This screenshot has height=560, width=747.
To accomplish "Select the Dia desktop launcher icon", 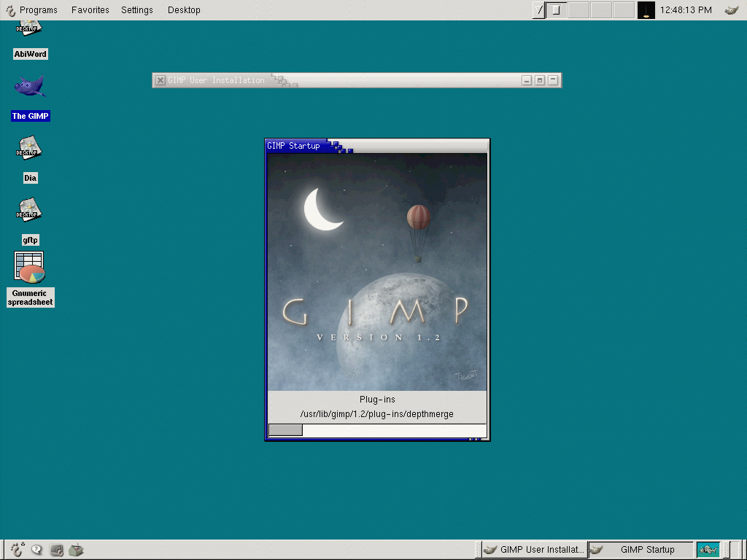I will [x=29, y=147].
